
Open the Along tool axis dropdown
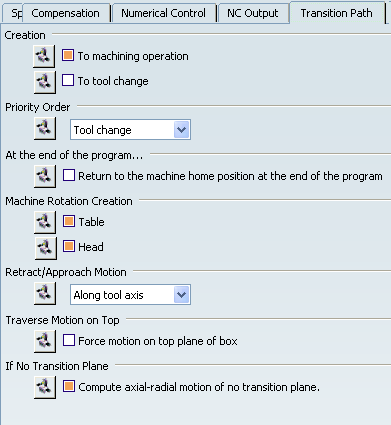pos(130,295)
